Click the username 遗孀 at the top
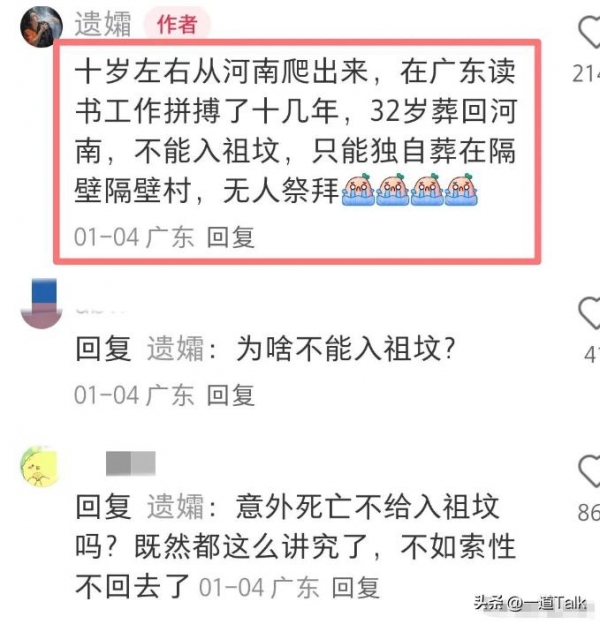 [103, 24]
